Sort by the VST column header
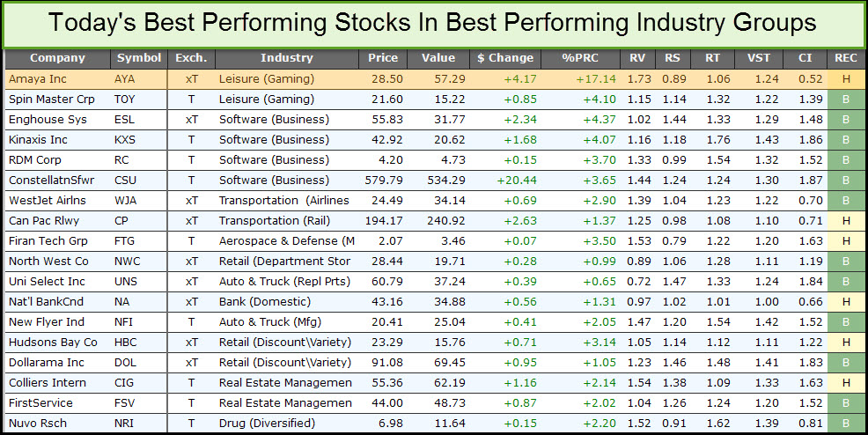 (x=758, y=58)
